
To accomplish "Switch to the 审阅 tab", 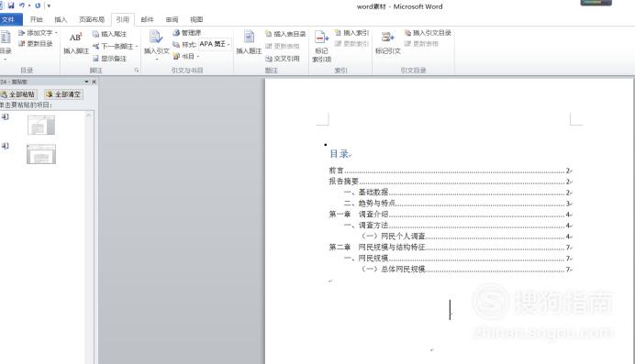I will (x=173, y=19).
